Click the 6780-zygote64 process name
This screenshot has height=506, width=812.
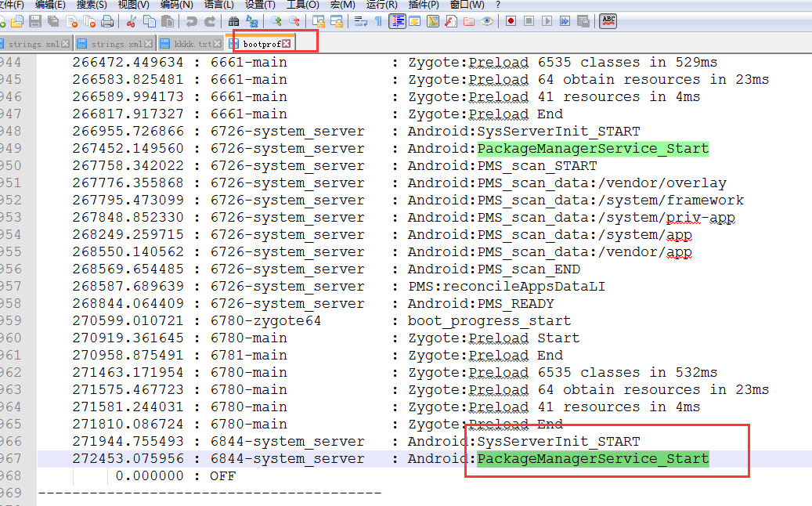[x=265, y=320]
